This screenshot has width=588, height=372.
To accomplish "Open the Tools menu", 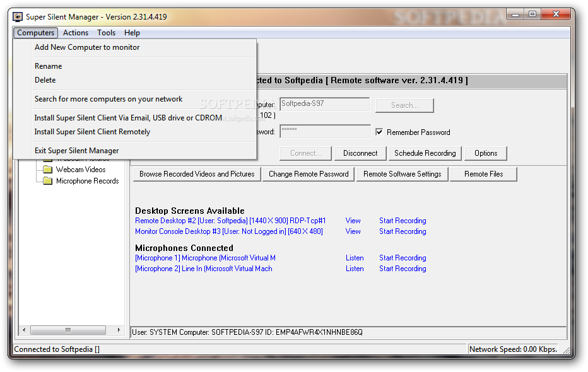I will point(106,33).
